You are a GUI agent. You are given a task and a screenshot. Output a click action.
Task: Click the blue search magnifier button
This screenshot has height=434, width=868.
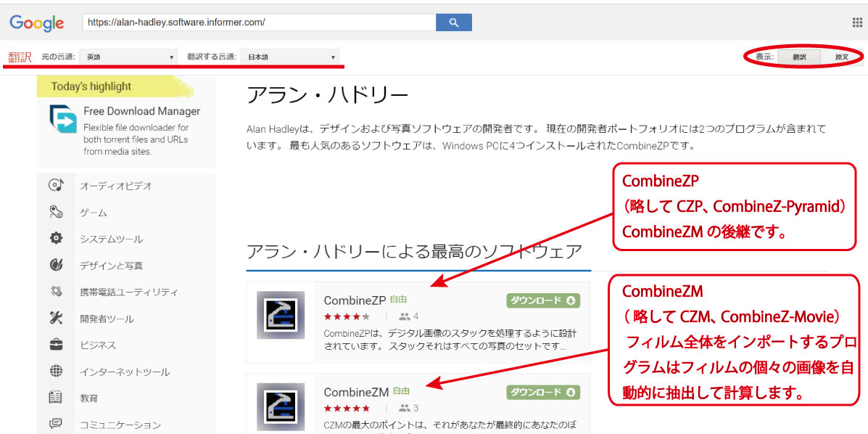tap(454, 22)
